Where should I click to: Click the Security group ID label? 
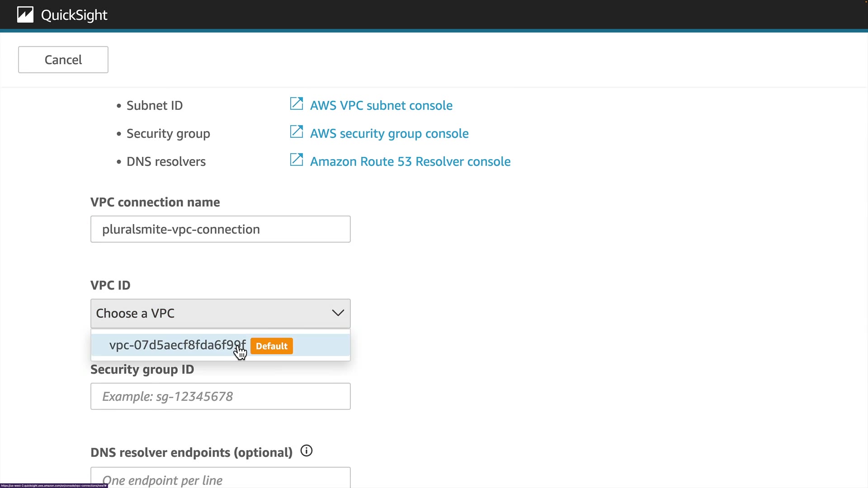click(x=142, y=369)
